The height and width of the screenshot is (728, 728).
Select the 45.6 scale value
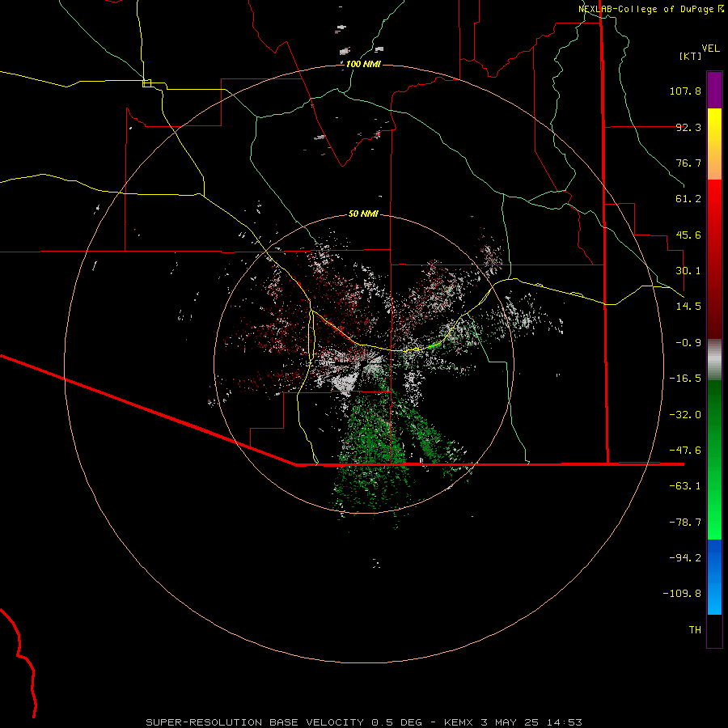[x=688, y=235]
